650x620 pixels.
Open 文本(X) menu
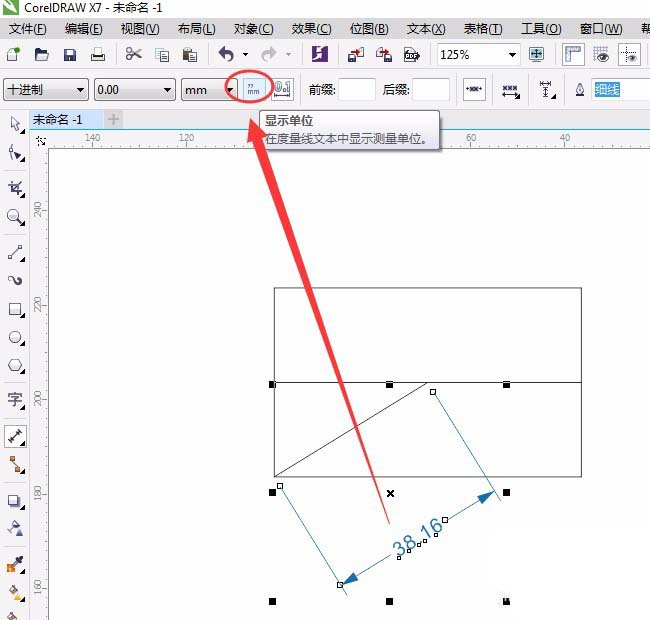click(x=426, y=29)
